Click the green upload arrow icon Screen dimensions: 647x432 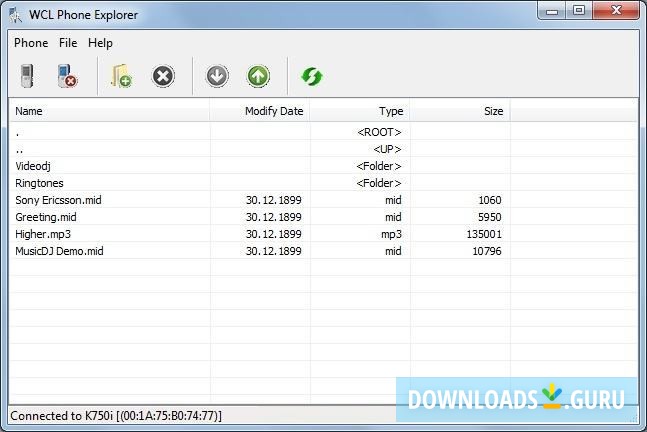pos(258,76)
